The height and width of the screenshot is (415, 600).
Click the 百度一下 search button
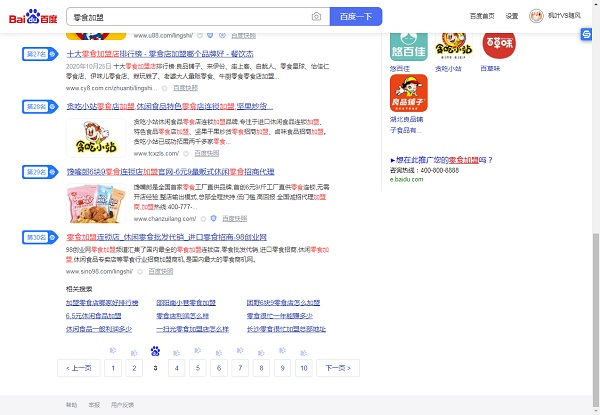click(x=356, y=16)
